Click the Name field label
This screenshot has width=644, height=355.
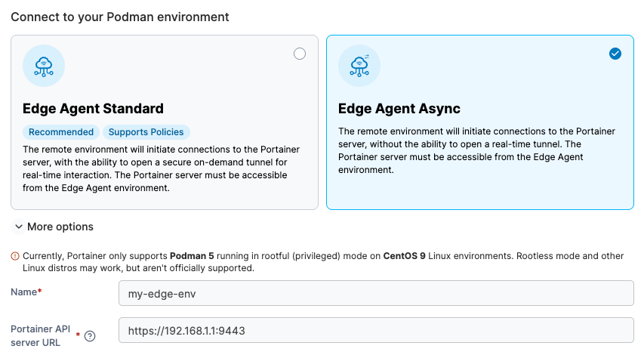[24, 292]
